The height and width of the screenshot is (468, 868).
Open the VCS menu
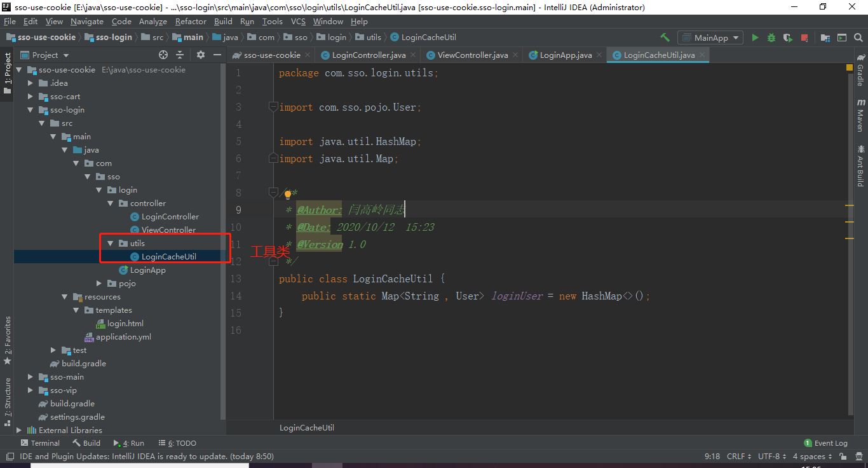[298, 21]
